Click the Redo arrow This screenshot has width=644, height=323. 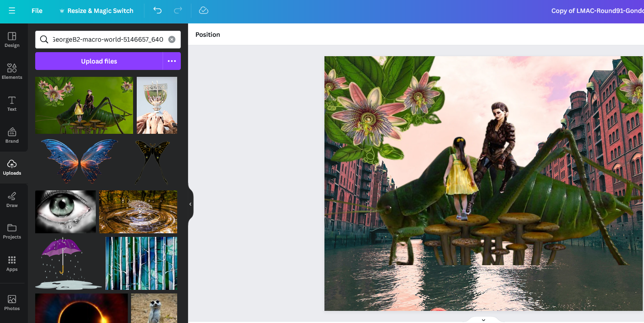coord(178,11)
